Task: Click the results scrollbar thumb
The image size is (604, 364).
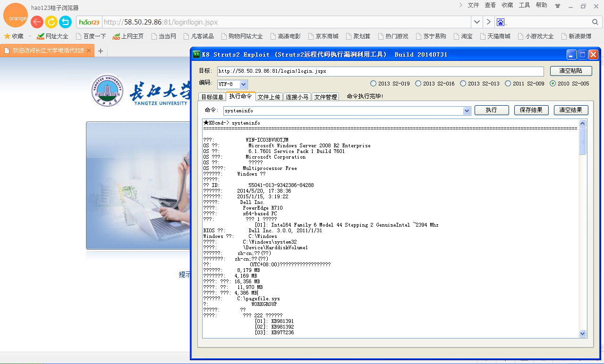Action: 583,141
